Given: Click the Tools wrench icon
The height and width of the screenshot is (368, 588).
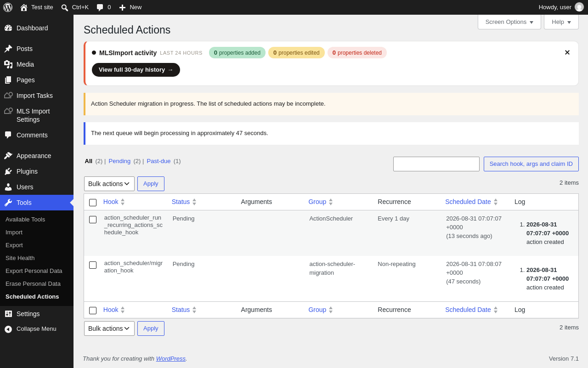Looking at the screenshot, I should 8,203.
